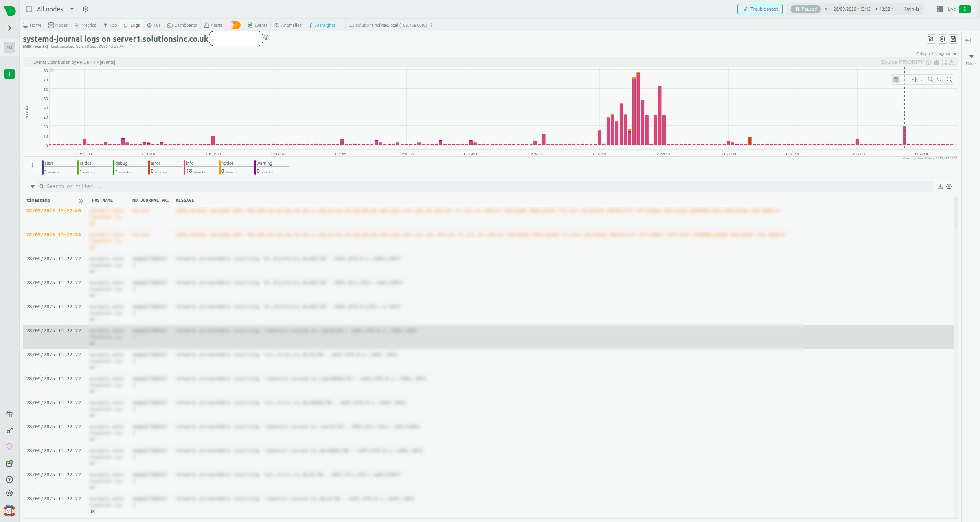Click the Troubleshoot button

(x=759, y=9)
